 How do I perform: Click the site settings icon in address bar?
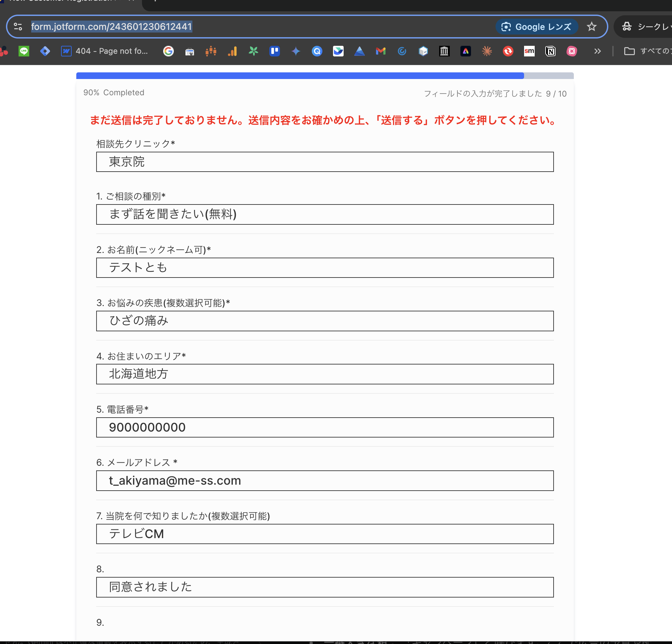(18, 27)
